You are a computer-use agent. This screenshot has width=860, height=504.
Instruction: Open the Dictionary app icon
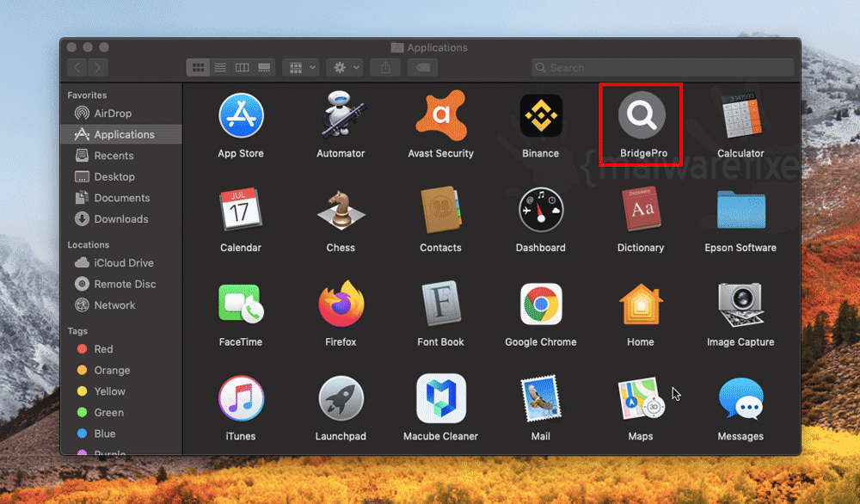pos(641,210)
